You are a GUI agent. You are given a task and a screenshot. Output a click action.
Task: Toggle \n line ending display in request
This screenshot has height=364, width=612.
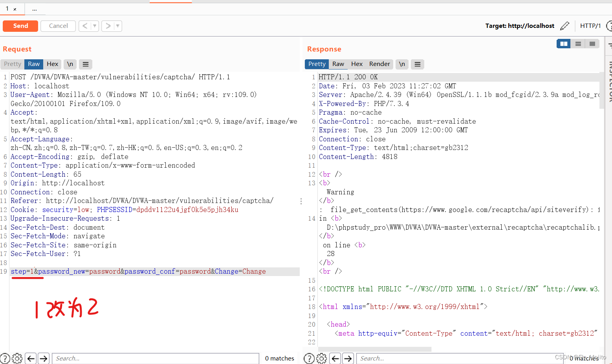click(70, 64)
